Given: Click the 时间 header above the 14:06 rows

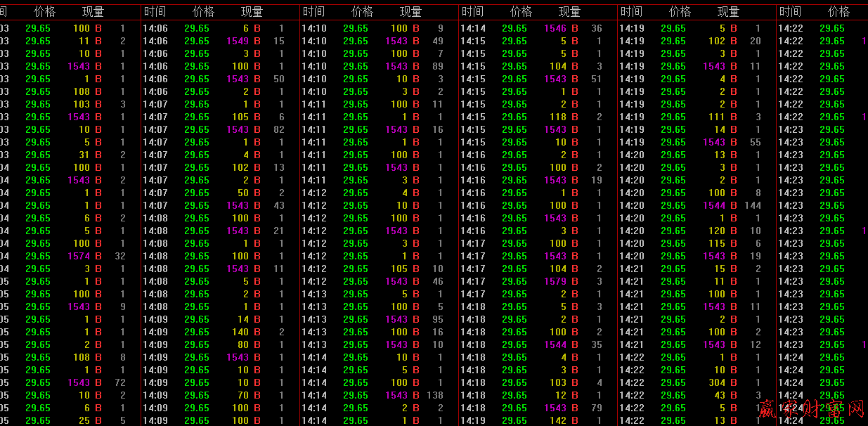Looking at the screenshot, I should 155,12.
